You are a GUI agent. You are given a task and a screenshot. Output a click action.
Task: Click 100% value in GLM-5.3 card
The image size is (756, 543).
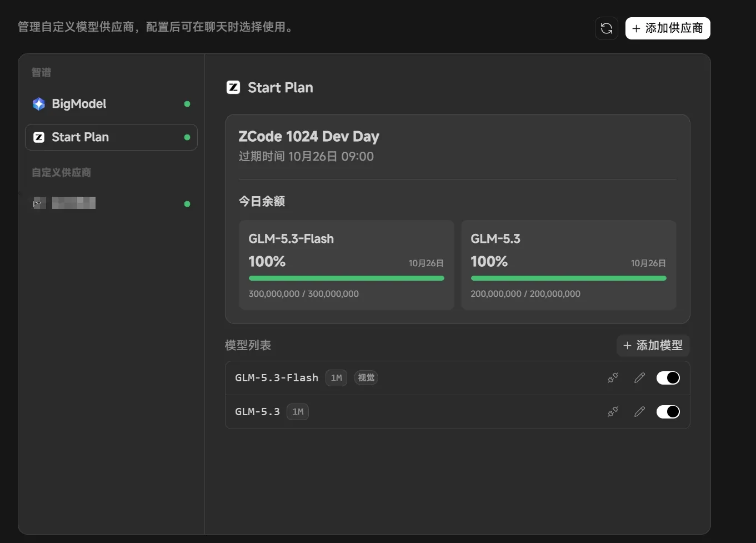tap(489, 262)
